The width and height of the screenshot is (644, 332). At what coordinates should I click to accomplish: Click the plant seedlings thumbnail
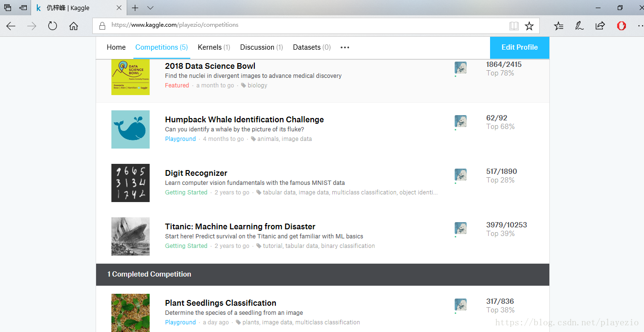131,313
